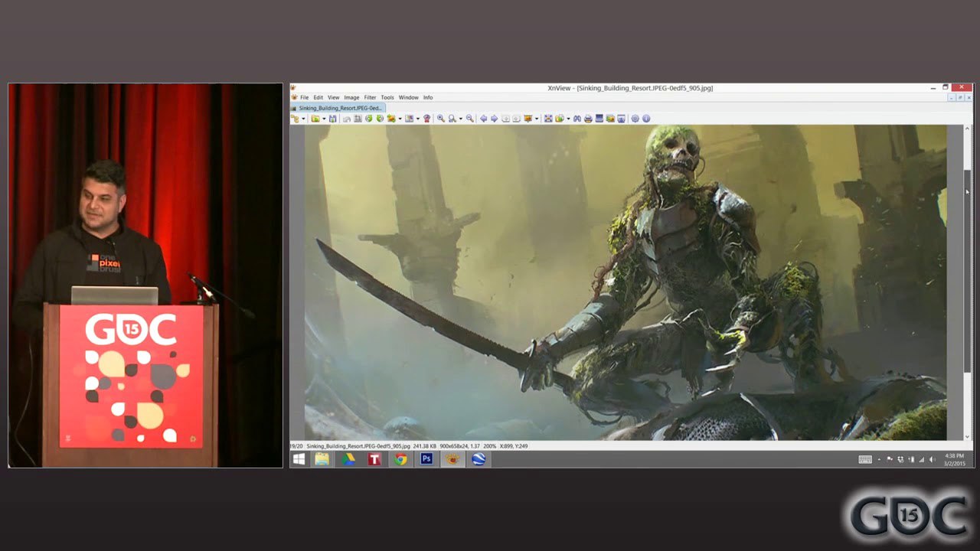Viewport: 980px width, 551px height.
Task: Open the View menu
Action: (333, 97)
